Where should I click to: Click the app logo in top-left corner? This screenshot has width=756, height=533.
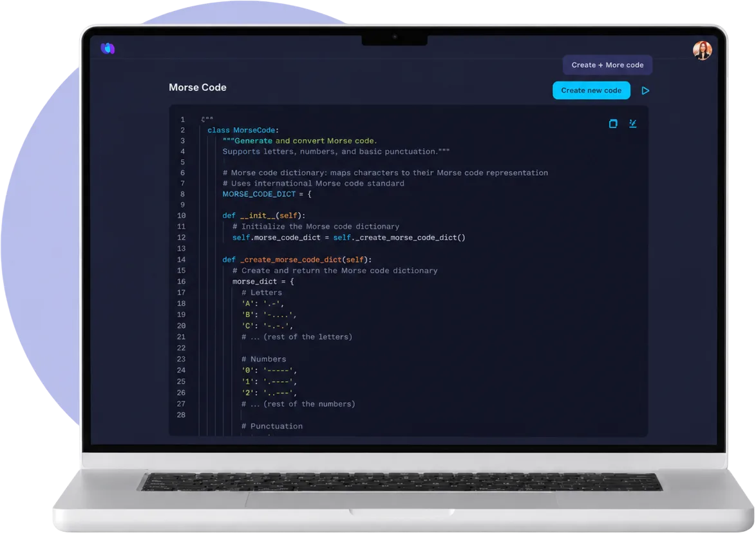[x=108, y=48]
